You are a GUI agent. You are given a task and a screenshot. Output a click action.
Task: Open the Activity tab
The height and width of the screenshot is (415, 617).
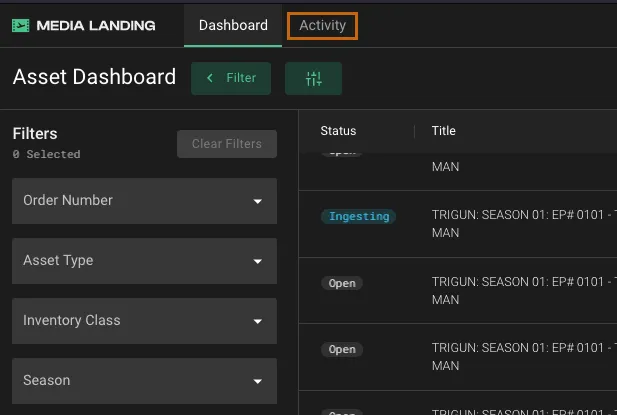322,25
